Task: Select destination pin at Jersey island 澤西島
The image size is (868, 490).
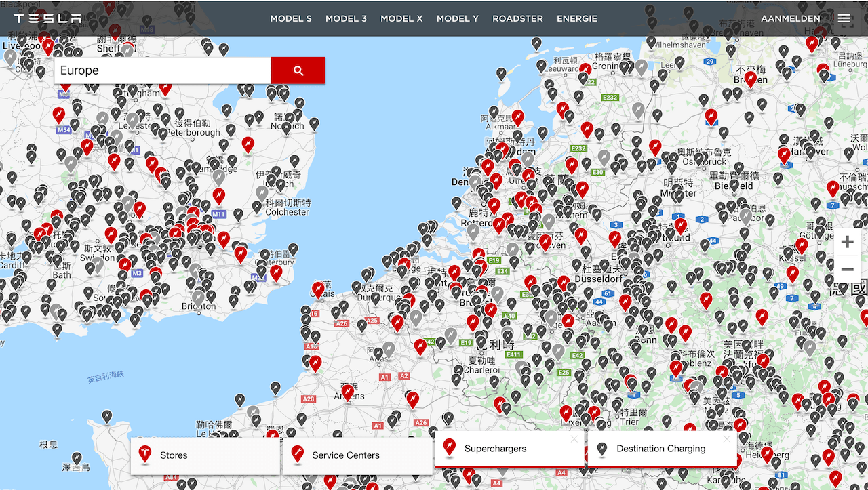Action: click(x=77, y=459)
